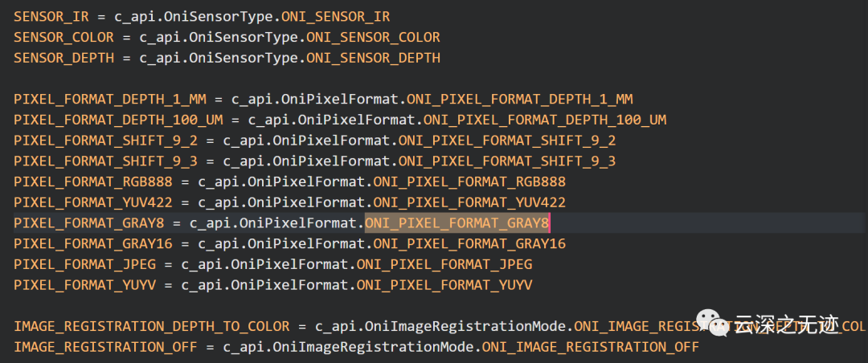Click the ONI_PIXEL_FORMAT_DEPTH_100_UM constant
The image size is (868, 363).
pyautogui.click(x=545, y=120)
